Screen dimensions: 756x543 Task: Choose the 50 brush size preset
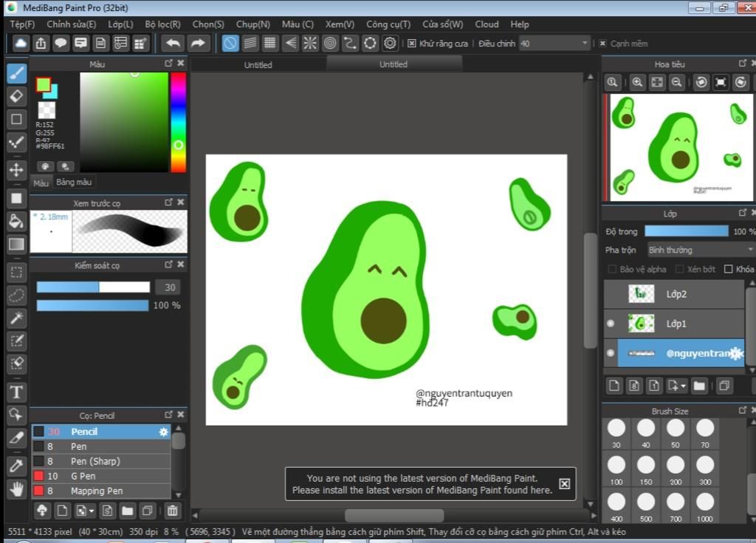coord(676,432)
